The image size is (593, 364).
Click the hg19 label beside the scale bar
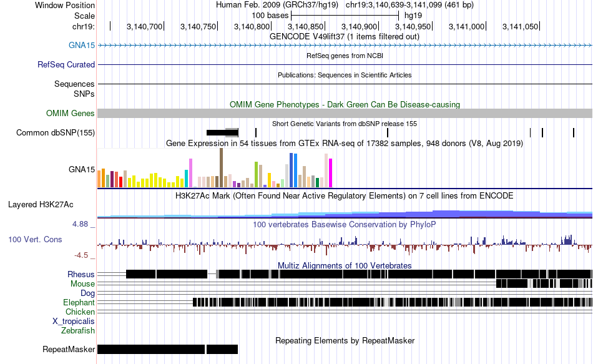(413, 16)
